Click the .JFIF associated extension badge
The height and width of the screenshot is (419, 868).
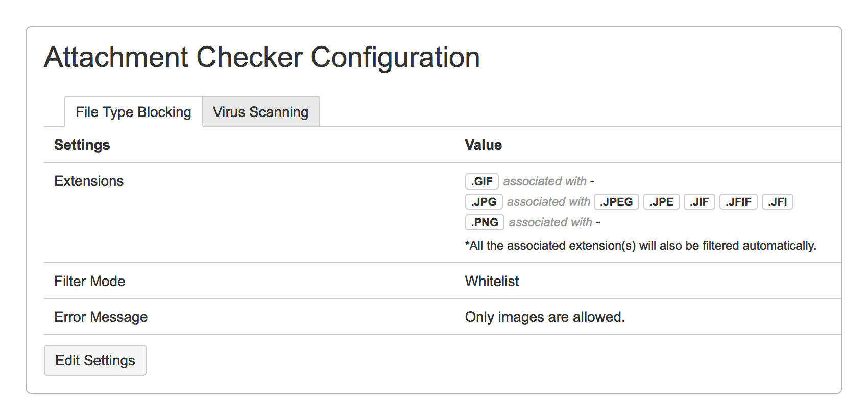(738, 201)
